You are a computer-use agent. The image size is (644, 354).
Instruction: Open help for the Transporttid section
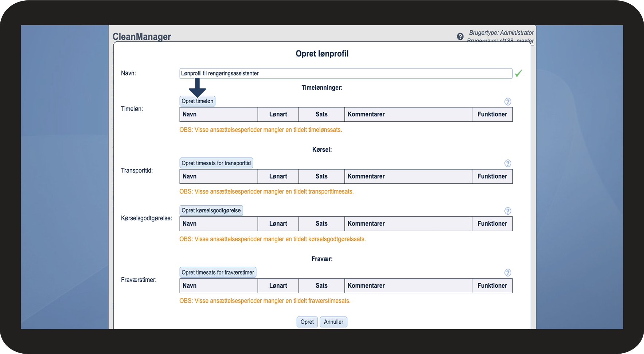click(507, 163)
